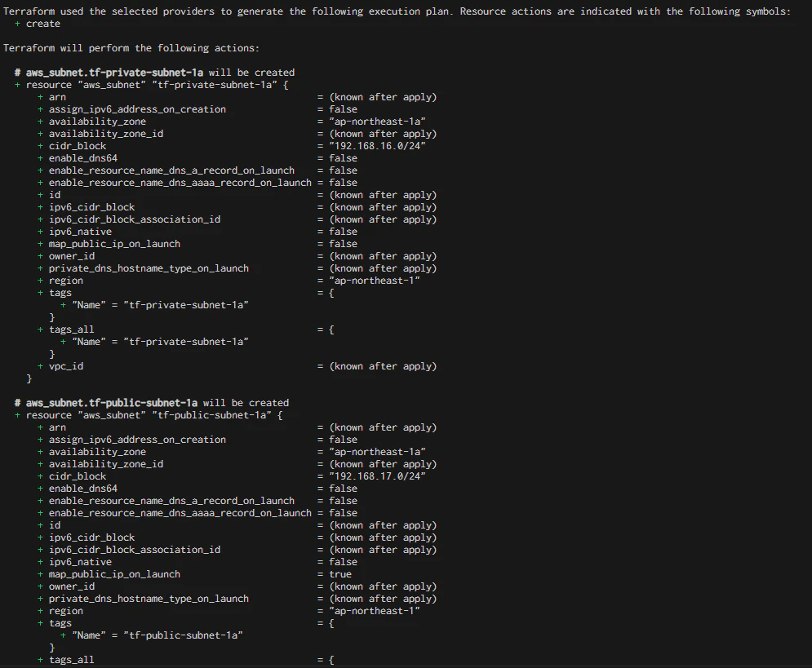Click "tf-public-subnet-1a" Name tag value
Image resolution: width=812 pixels, height=668 pixels.
coord(183,635)
